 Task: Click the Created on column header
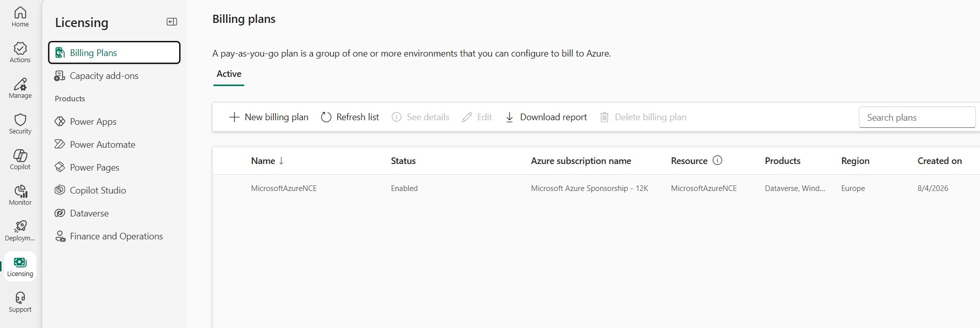[939, 161]
